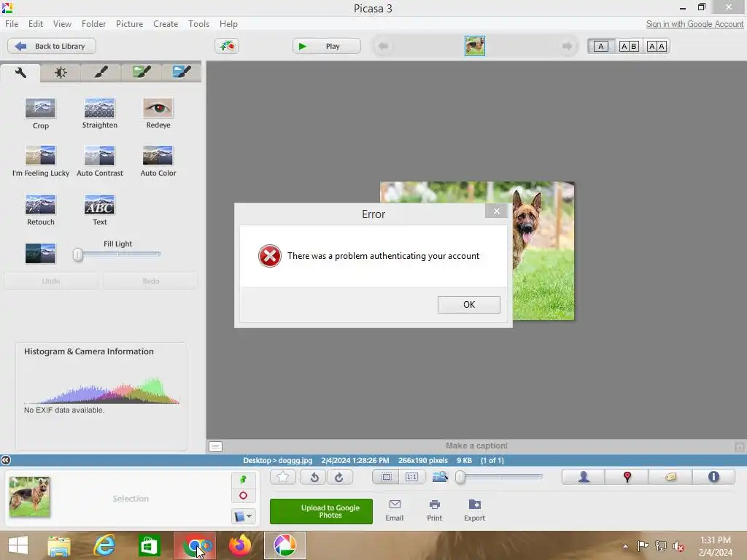The height and width of the screenshot is (560, 747).
Task: Open Internet Explorer from taskbar
Action: coord(104,545)
